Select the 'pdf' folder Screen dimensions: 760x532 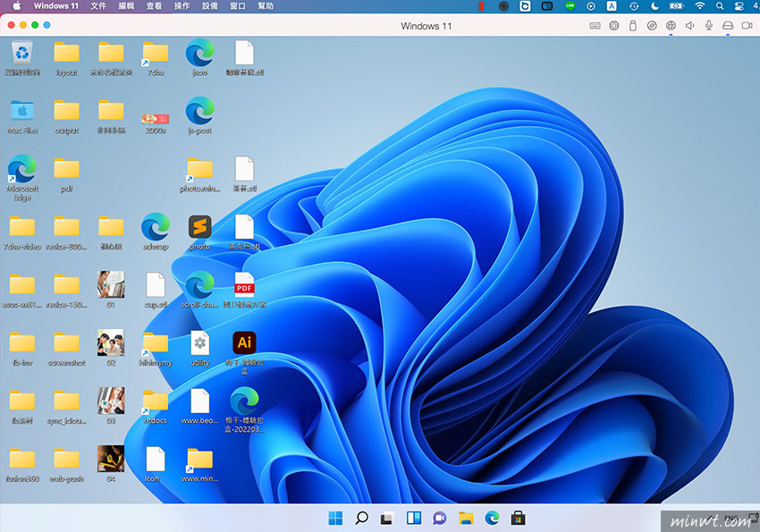pos(66,169)
